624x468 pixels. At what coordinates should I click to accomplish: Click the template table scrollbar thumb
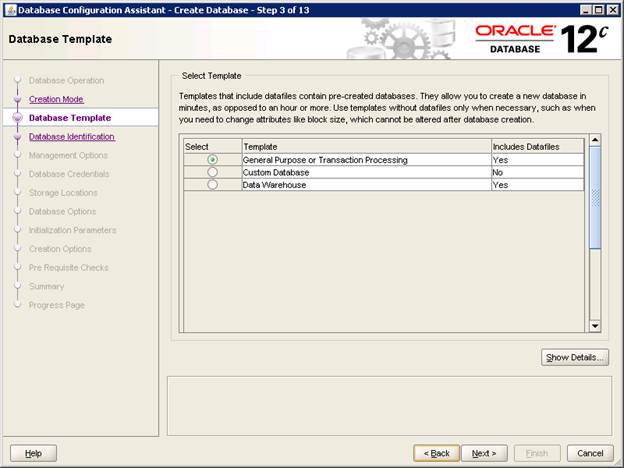(x=595, y=195)
